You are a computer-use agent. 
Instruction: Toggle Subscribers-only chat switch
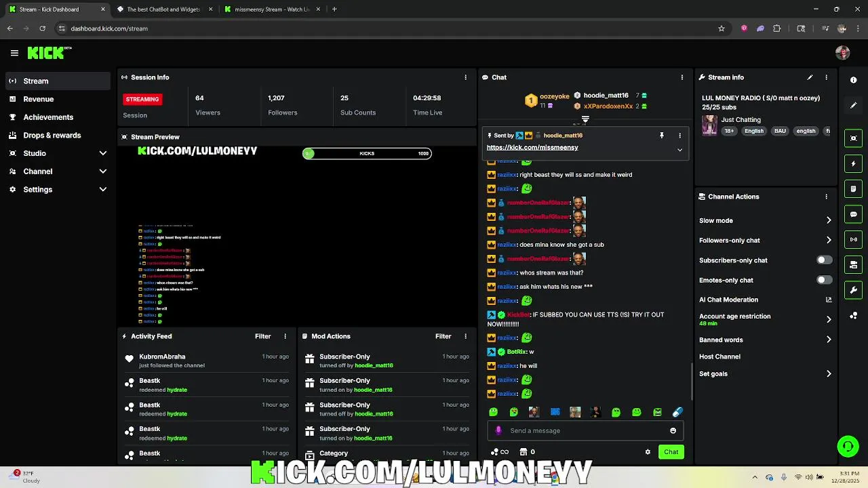(x=824, y=260)
